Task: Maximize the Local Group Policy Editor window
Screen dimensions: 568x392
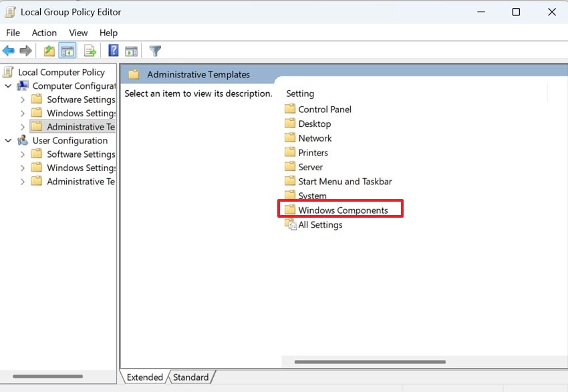Action: click(516, 12)
